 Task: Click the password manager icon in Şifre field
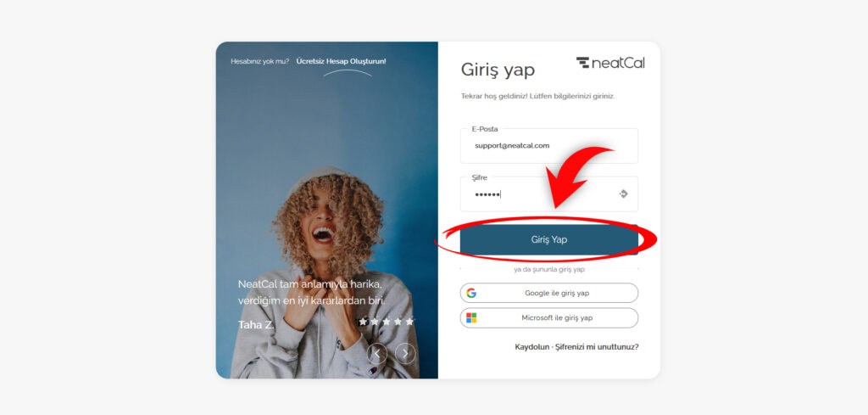(x=623, y=194)
